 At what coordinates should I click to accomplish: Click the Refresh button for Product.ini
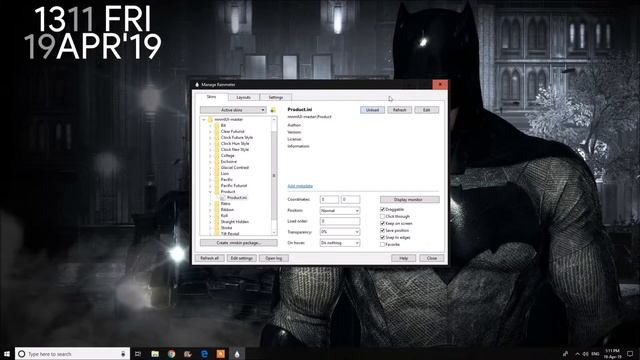coord(400,110)
